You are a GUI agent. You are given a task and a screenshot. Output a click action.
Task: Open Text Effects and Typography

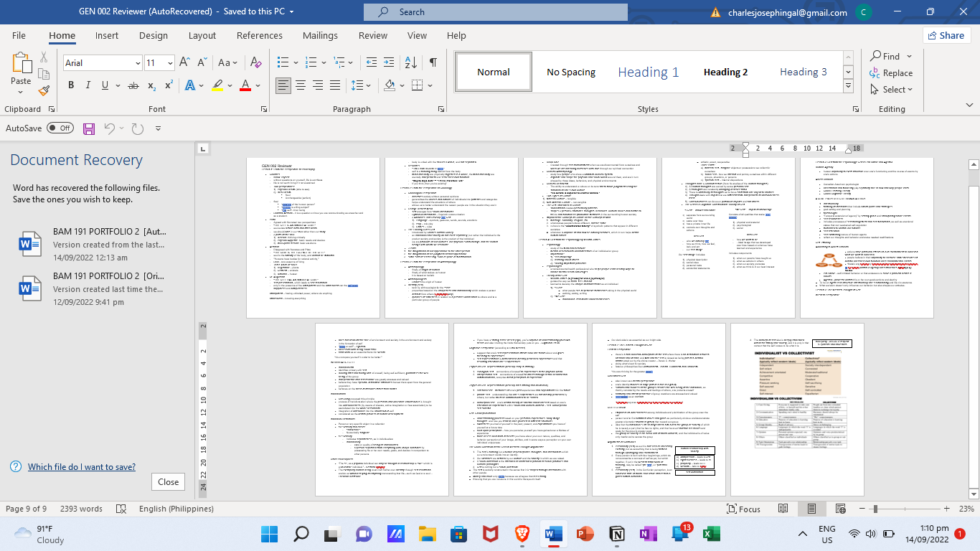189,85
